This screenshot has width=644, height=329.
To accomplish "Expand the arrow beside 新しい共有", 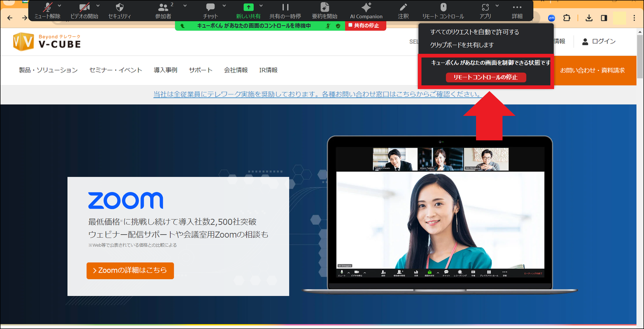I will coord(261,6).
